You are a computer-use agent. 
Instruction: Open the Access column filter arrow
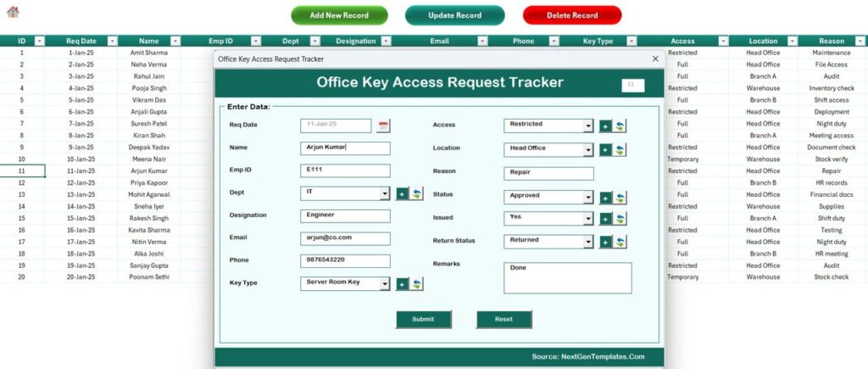[723, 41]
